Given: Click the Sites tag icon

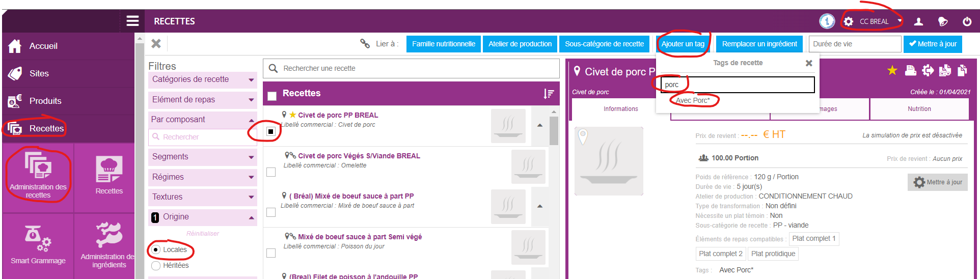Looking at the screenshot, I should 15,73.
